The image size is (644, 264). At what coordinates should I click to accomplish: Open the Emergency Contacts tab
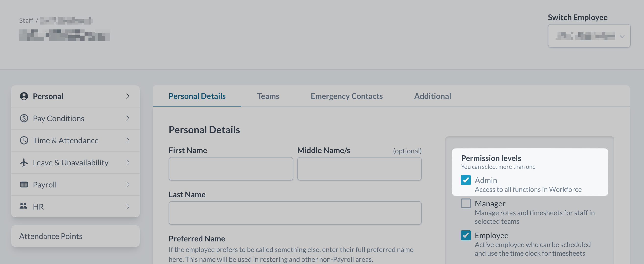tap(346, 96)
